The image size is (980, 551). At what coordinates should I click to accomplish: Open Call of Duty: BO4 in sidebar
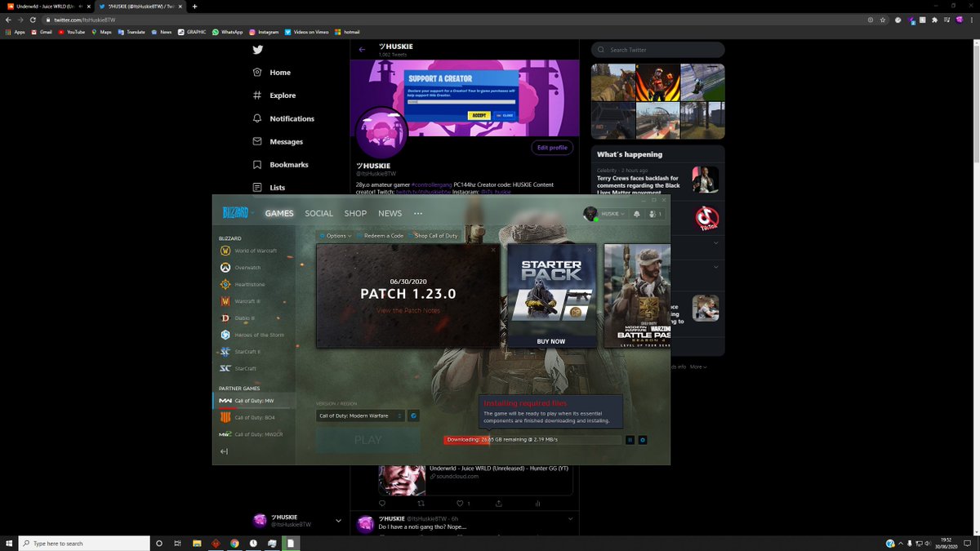[247, 417]
